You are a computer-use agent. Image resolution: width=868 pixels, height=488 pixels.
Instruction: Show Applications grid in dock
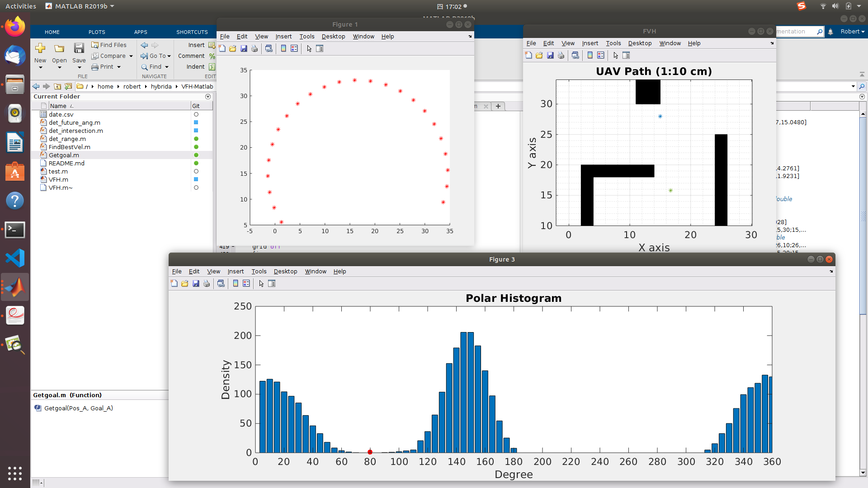tap(15, 473)
